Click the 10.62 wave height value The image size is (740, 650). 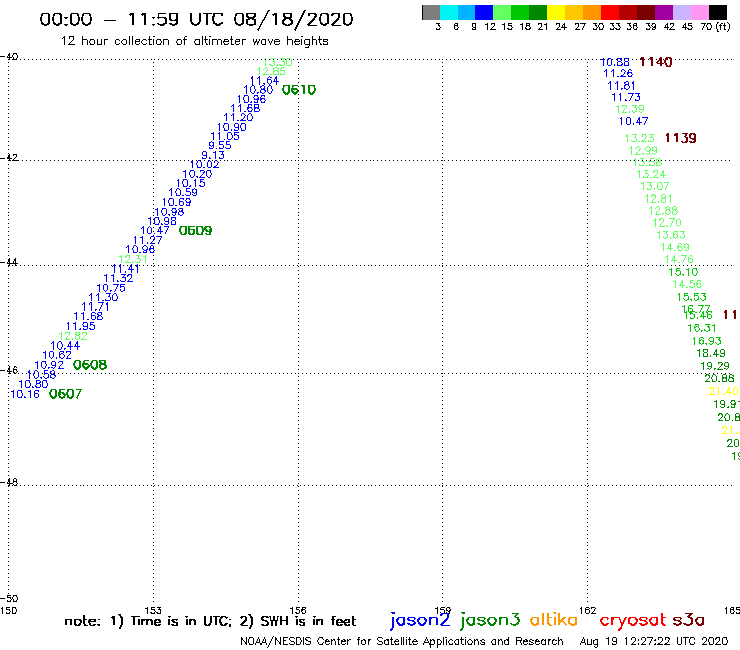click(x=57, y=355)
